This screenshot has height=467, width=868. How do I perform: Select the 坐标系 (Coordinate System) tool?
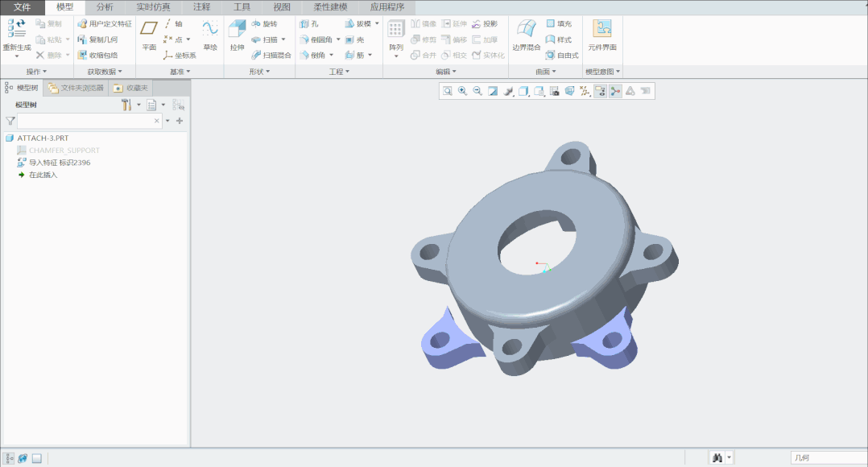[x=180, y=56]
